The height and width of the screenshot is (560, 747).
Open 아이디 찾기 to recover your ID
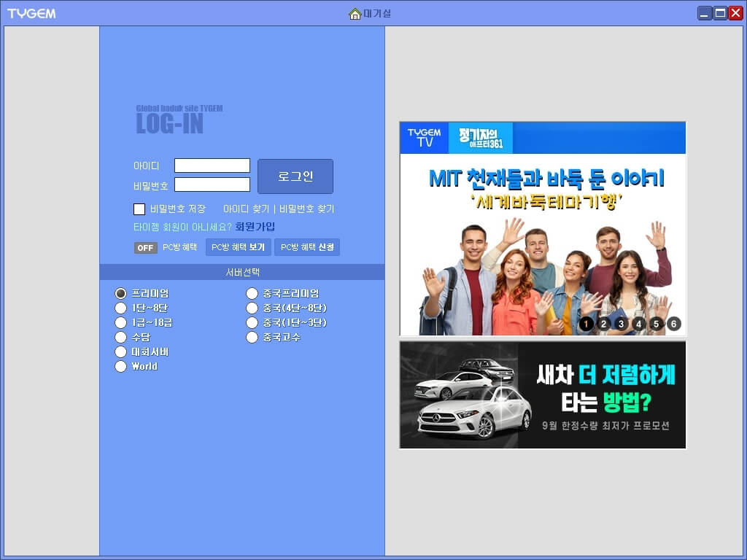coord(246,209)
